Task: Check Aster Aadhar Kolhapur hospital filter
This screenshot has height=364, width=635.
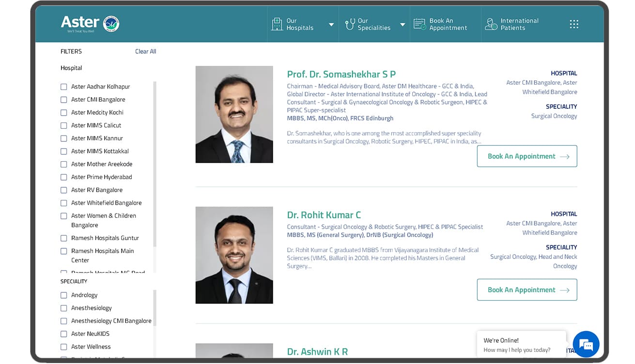Action: pos(63,87)
